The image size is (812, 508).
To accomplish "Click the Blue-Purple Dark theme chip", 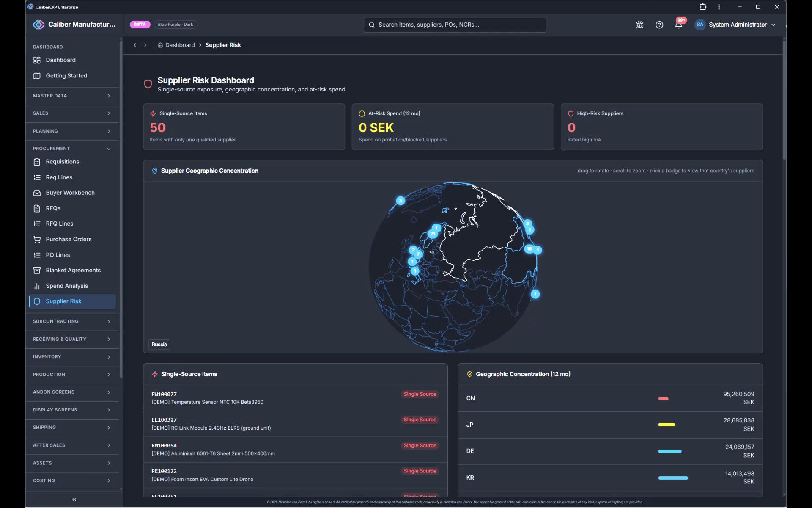I will pyautogui.click(x=176, y=25).
